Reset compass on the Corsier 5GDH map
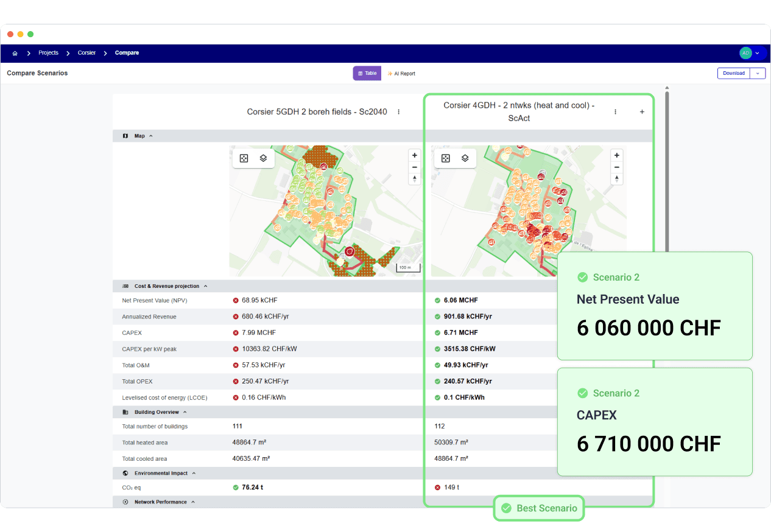This screenshot has height=532, width=771. point(415,179)
